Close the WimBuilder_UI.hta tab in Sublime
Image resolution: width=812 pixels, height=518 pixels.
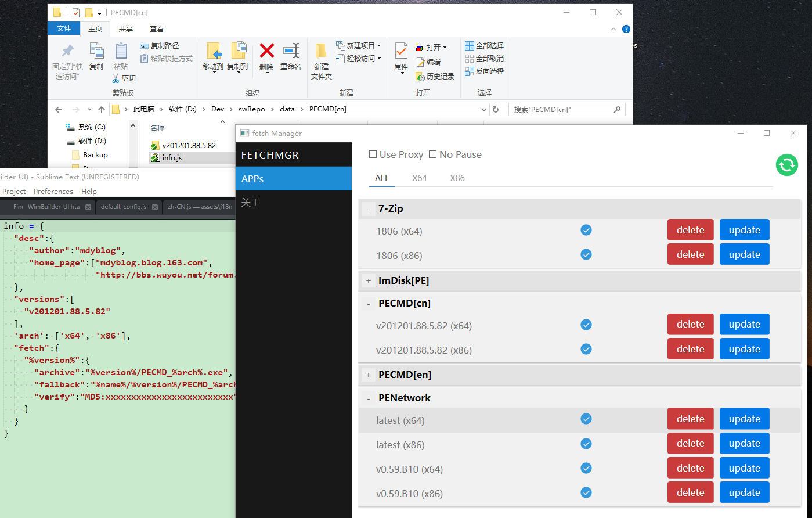(88, 207)
